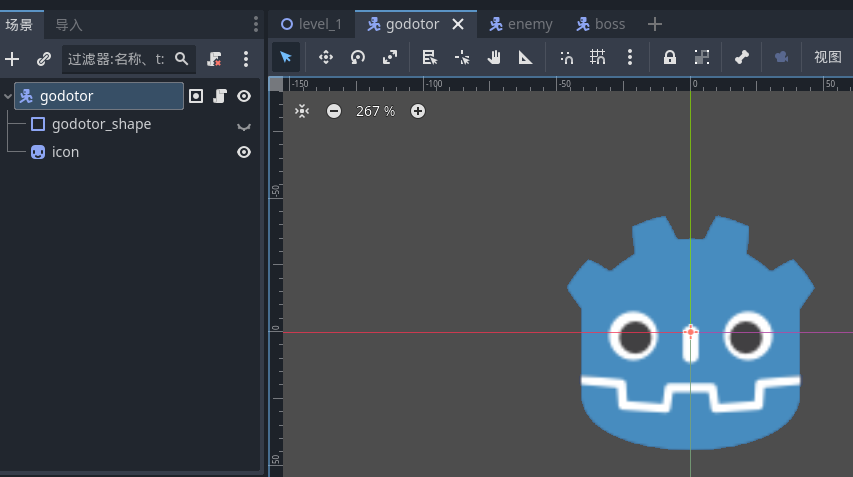Lock the selected node with padlock icon
853x477 pixels.
[670, 58]
